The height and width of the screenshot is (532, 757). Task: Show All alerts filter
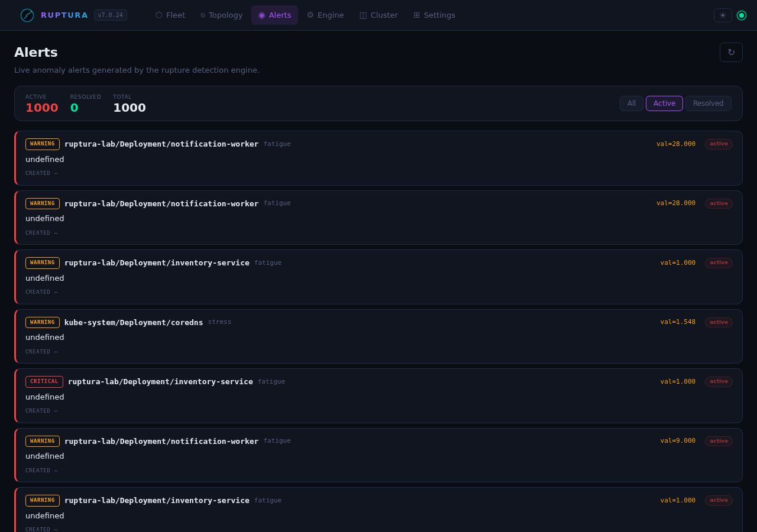pyautogui.click(x=632, y=103)
